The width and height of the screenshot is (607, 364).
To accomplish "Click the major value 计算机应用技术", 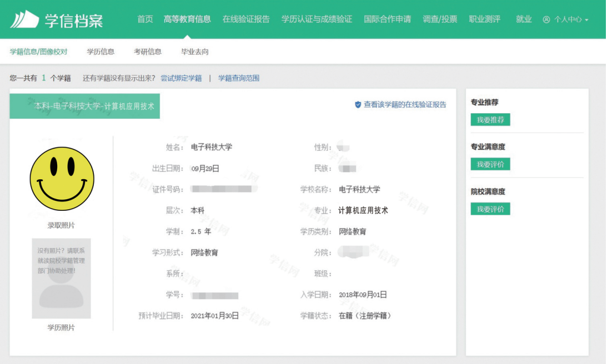I will [363, 210].
